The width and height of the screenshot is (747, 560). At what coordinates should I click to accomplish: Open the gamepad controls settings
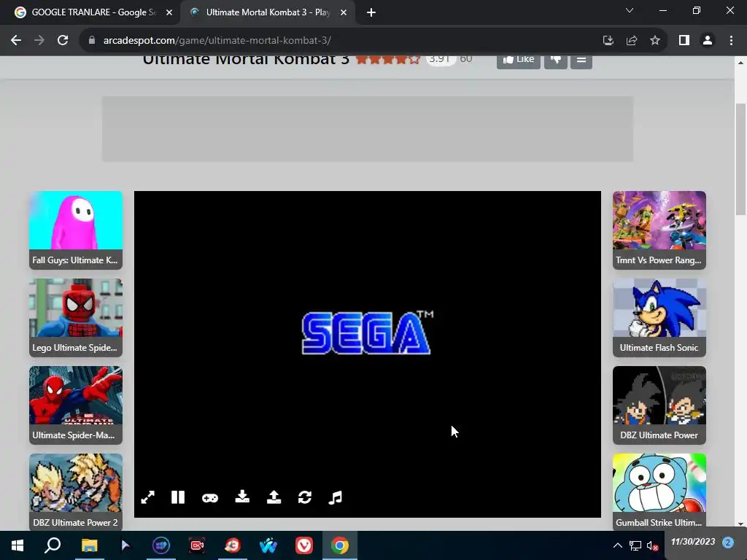pos(210,497)
